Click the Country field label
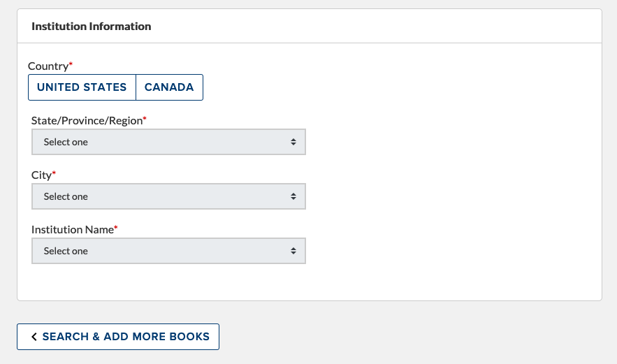This screenshot has height=364, width=617. [x=48, y=66]
